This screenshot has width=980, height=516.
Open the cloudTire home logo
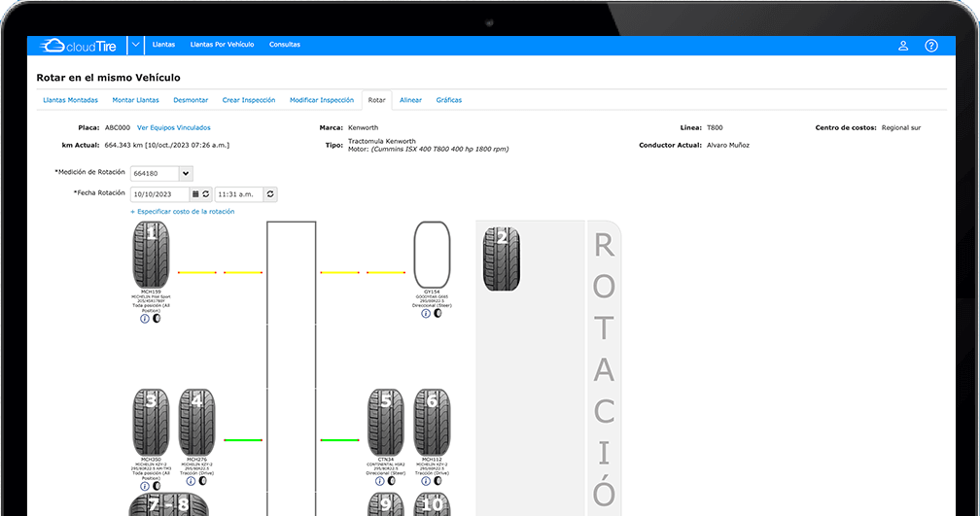78,46
